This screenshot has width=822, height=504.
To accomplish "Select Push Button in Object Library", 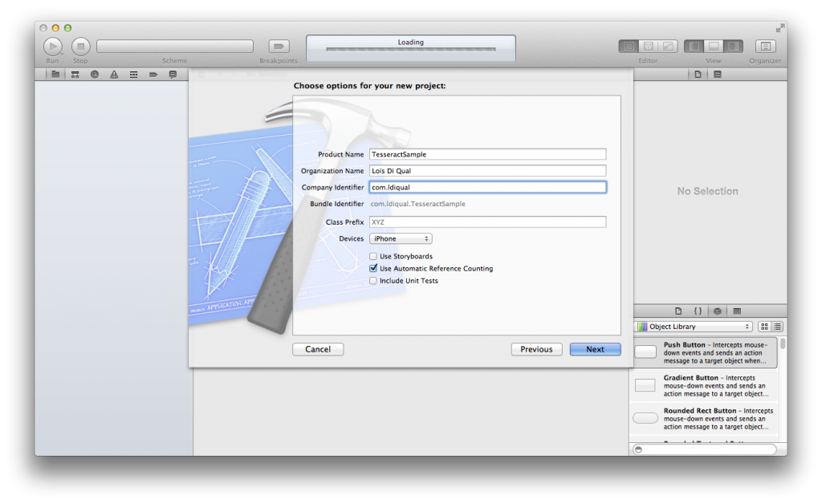I will [703, 352].
